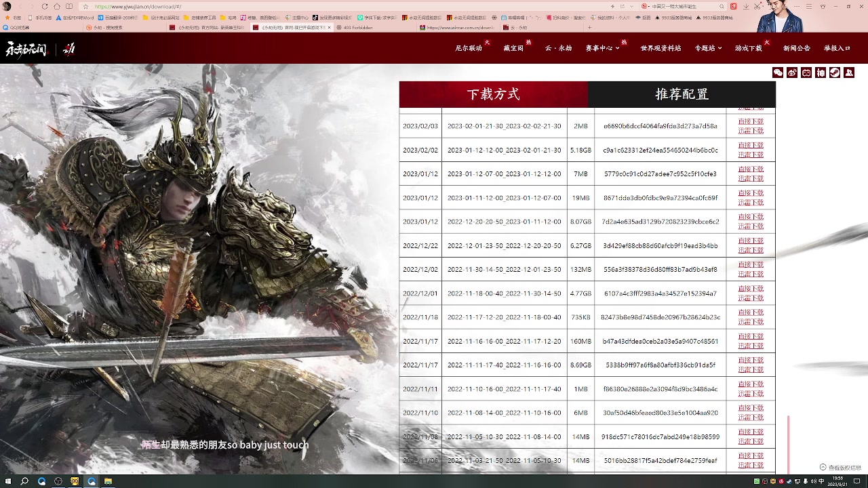Click 直接下载 for the 2022/12/22 patch

pyautogui.click(x=751, y=241)
